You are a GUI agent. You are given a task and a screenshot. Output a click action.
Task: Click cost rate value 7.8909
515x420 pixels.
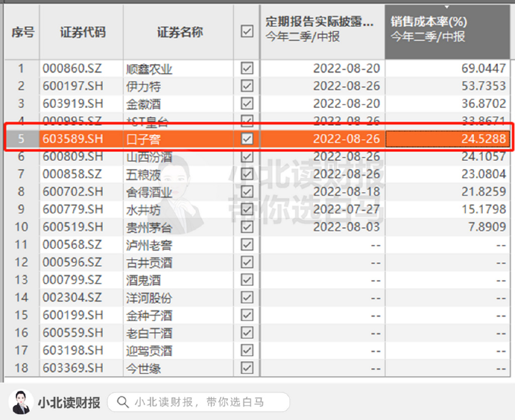[487, 227]
